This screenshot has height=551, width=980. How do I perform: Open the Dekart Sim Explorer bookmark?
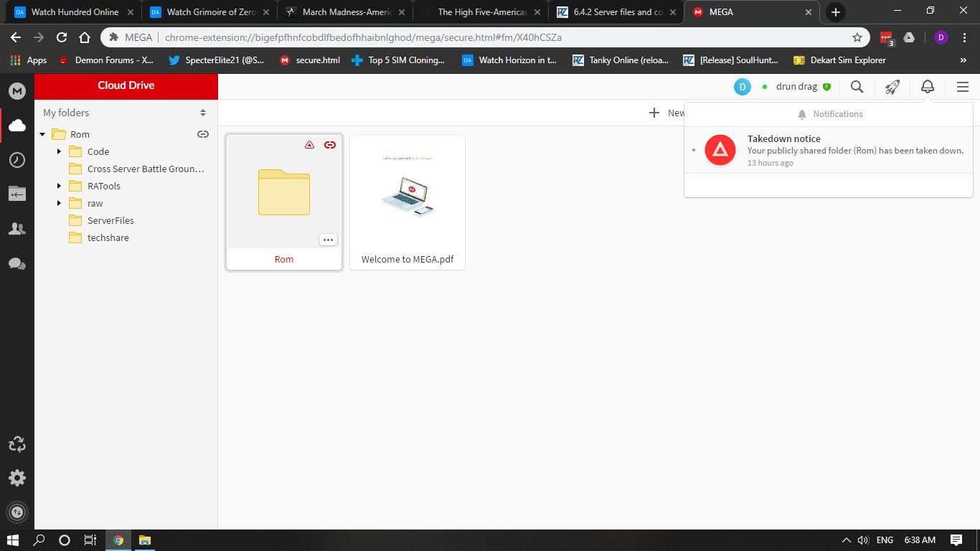point(839,60)
